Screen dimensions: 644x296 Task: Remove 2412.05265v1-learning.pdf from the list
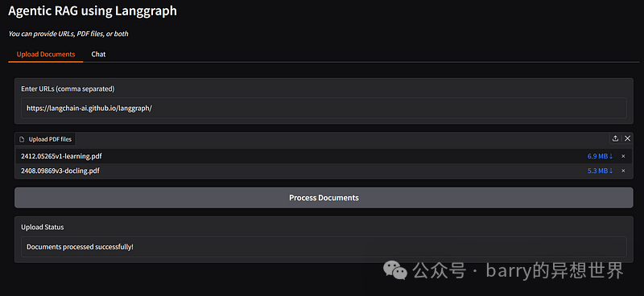click(x=623, y=156)
